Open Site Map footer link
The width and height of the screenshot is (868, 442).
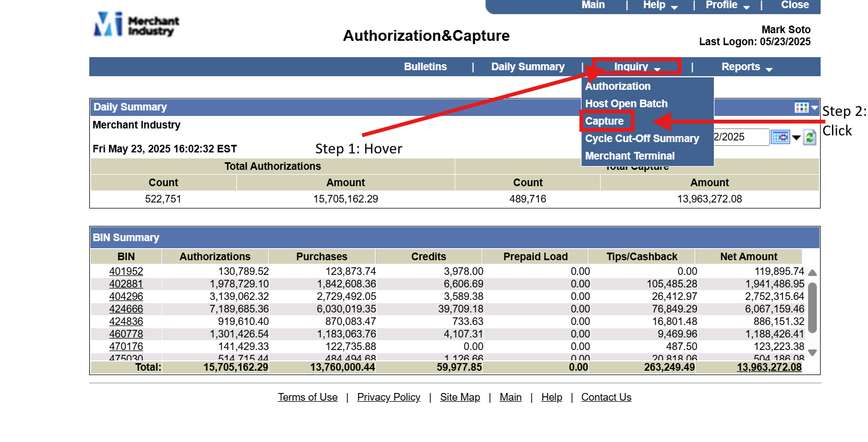tap(460, 397)
